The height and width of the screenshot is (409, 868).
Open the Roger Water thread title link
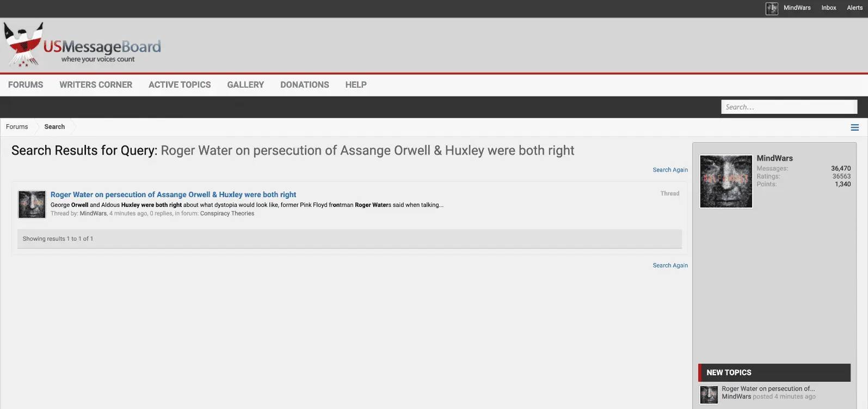coord(173,194)
